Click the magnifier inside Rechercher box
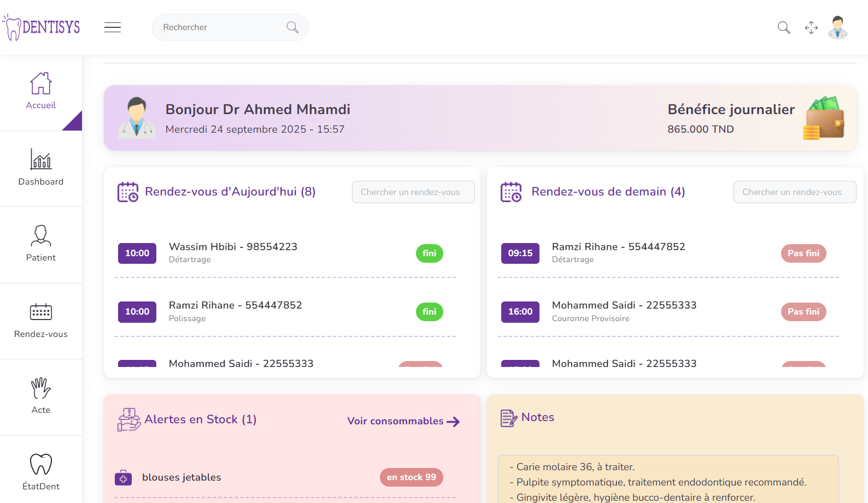The image size is (868, 503). click(x=292, y=27)
